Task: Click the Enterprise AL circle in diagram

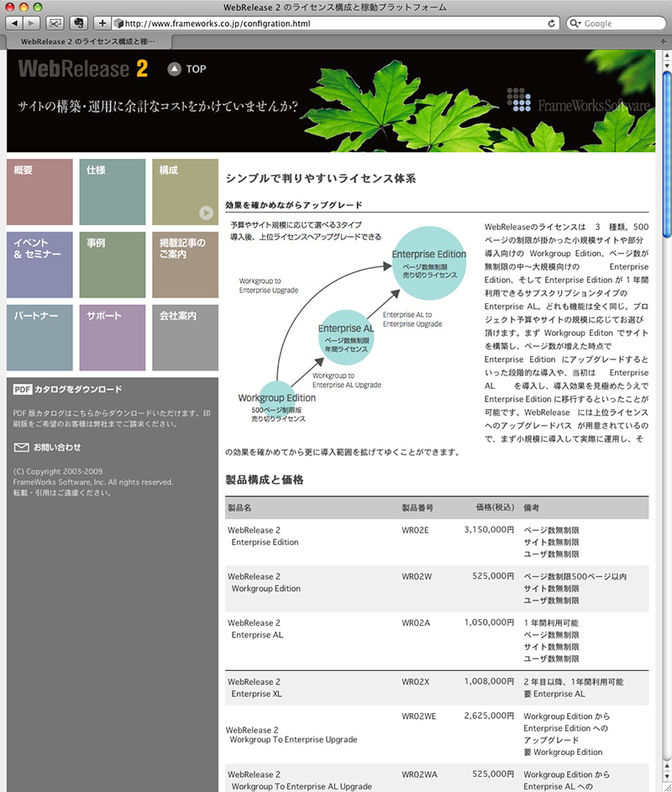Action: click(346, 338)
